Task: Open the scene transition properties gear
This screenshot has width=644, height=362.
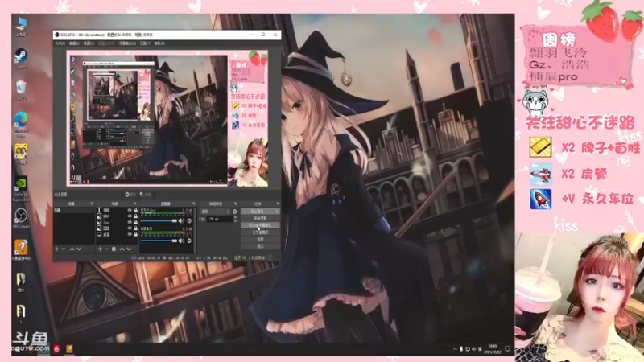Action: pos(234,212)
